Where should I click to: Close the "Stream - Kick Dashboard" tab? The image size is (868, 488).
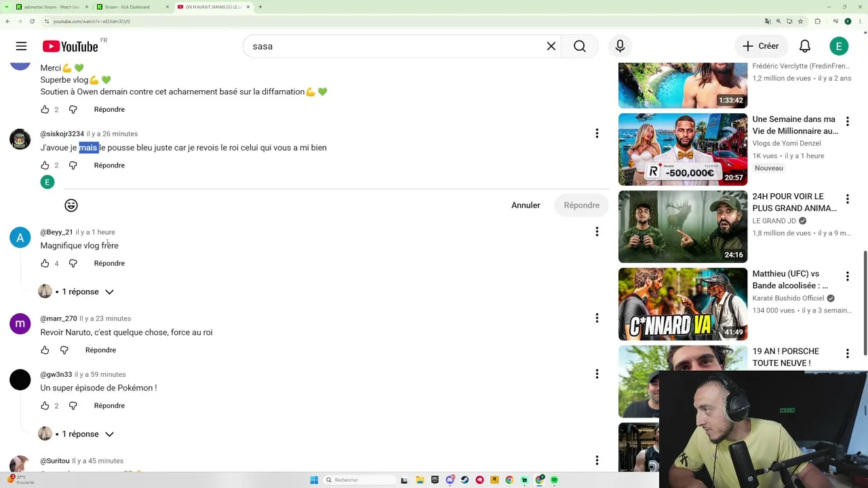point(167,7)
